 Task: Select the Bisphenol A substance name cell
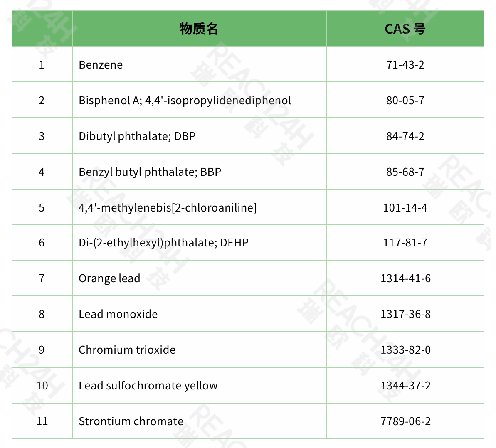[185, 101]
